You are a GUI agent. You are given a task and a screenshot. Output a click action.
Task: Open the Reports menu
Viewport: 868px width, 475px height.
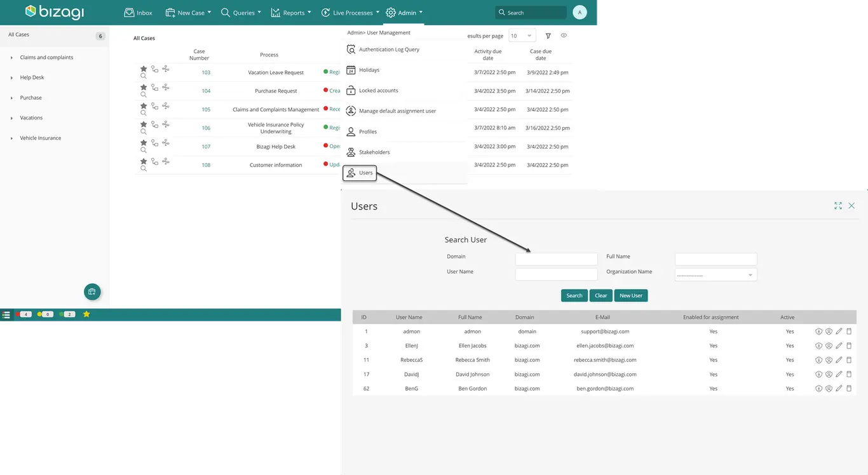point(291,13)
